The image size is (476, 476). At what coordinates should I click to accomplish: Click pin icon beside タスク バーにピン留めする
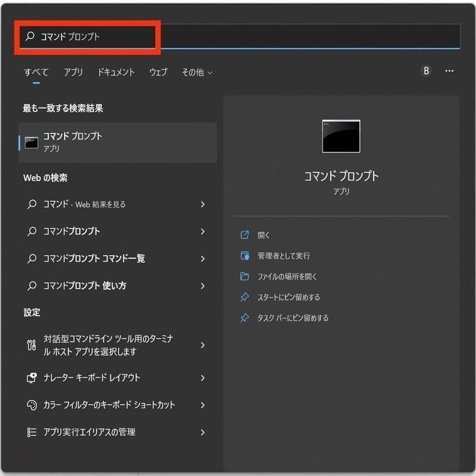pyautogui.click(x=245, y=318)
